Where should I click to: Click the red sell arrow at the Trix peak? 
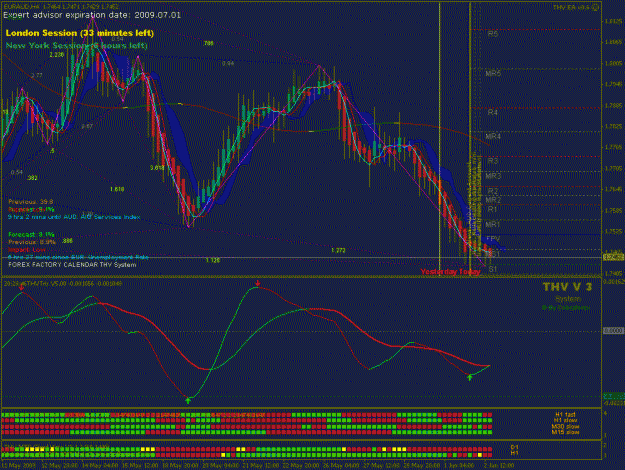click(258, 283)
